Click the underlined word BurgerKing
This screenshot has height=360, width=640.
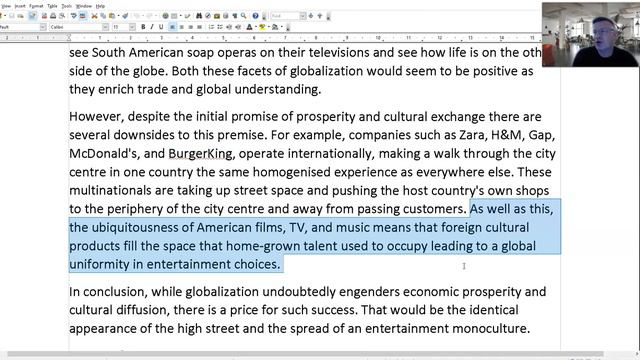coord(200,153)
